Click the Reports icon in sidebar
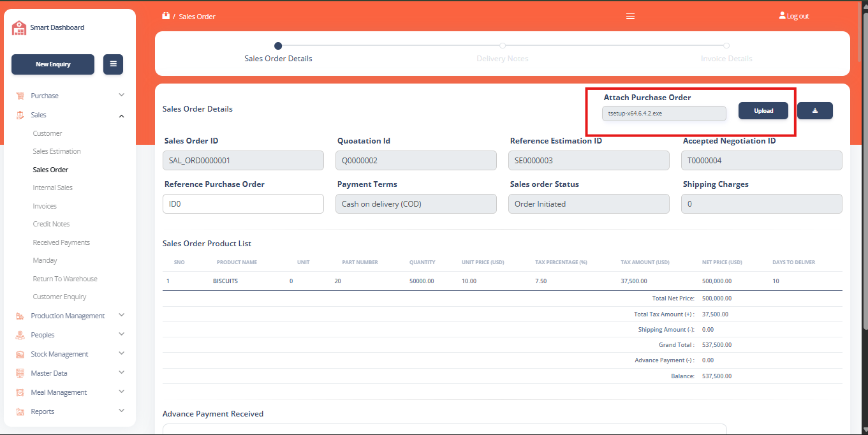Viewport: 868px width, 435px height. coord(20,411)
